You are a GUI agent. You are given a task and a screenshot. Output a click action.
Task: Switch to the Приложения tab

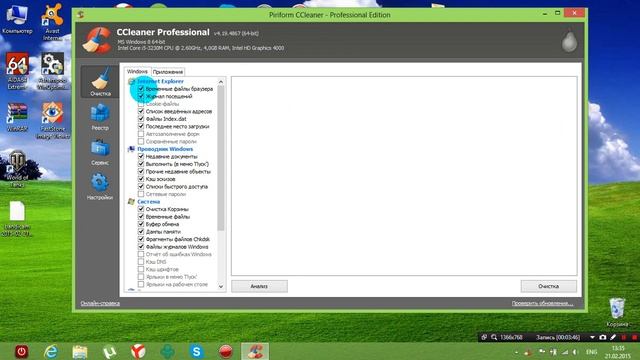point(168,72)
